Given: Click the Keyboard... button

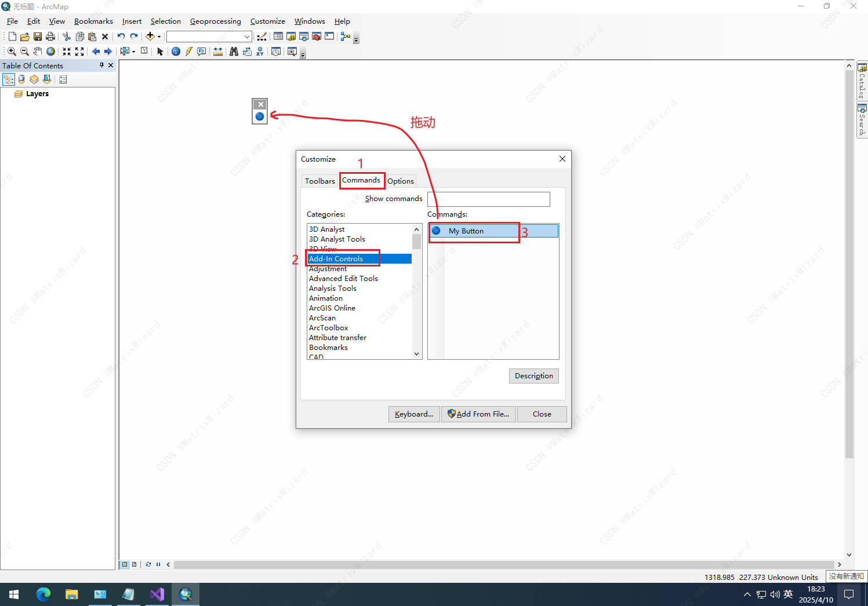Looking at the screenshot, I should coord(414,414).
